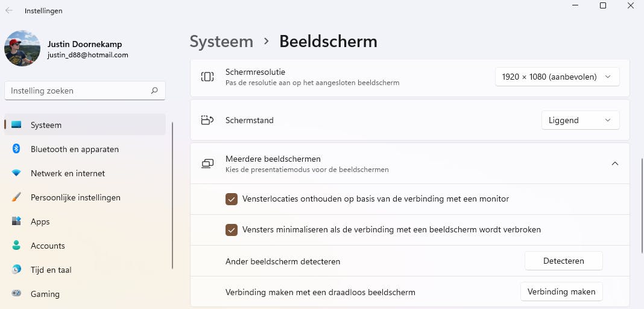Uncheck Vensterlocaties onthouden checkbox
Viewport: 644px width, 309px height.
[231, 199]
